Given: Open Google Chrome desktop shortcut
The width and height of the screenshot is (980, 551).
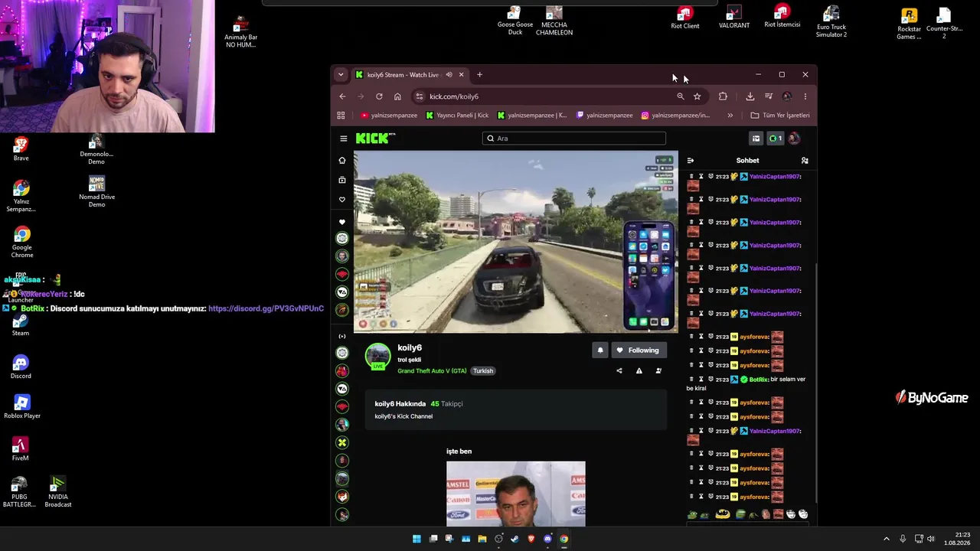Looking at the screenshot, I should (21, 242).
